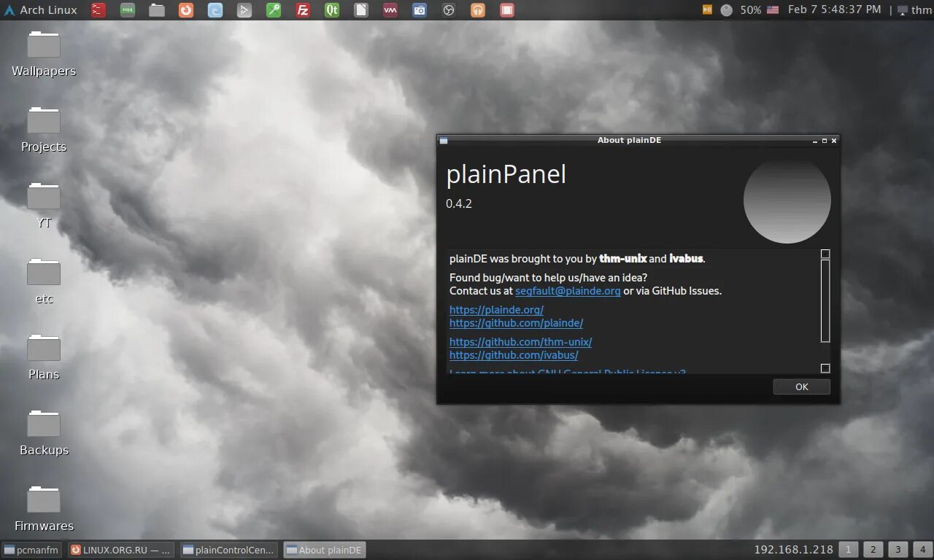Click the About dialog scrollbar handle
Screen dimensions: 934x560
825,301
